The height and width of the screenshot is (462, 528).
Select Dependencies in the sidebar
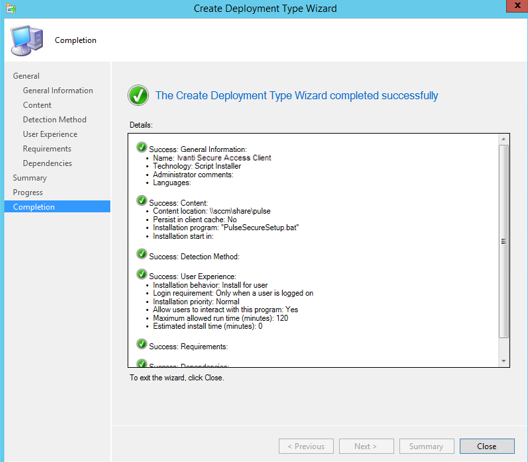point(47,163)
